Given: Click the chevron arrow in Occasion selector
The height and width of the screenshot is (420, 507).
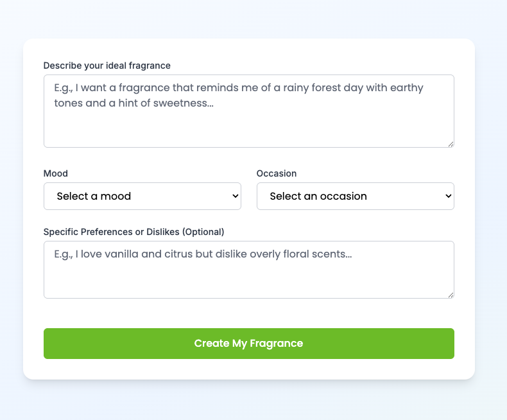Looking at the screenshot, I should coord(447,197).
